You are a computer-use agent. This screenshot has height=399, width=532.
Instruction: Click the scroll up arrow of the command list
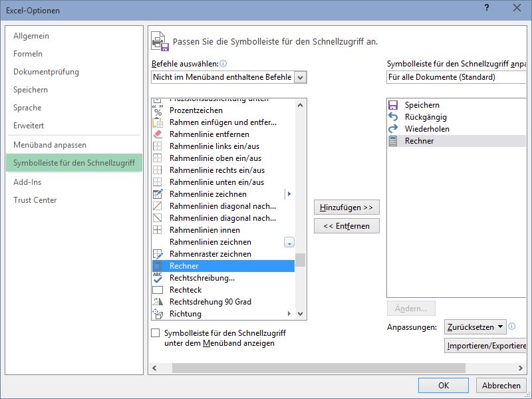[x=301, y=105]
